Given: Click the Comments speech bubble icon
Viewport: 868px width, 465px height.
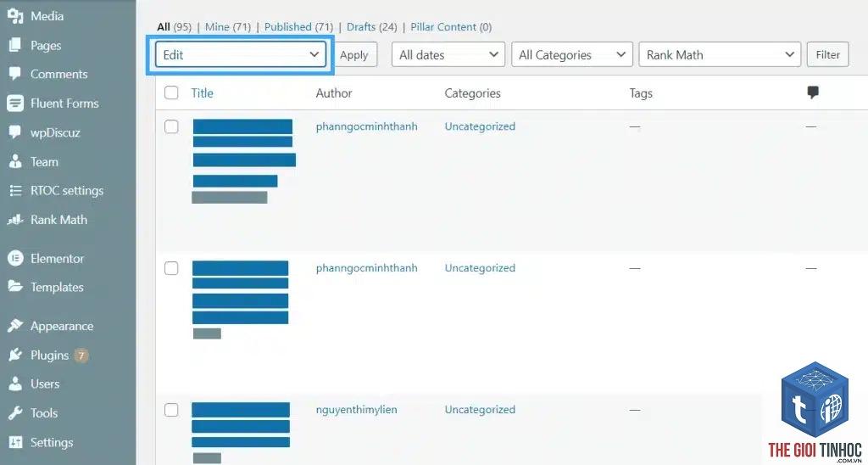Looking at the screenshot, I should click(15, 74).
